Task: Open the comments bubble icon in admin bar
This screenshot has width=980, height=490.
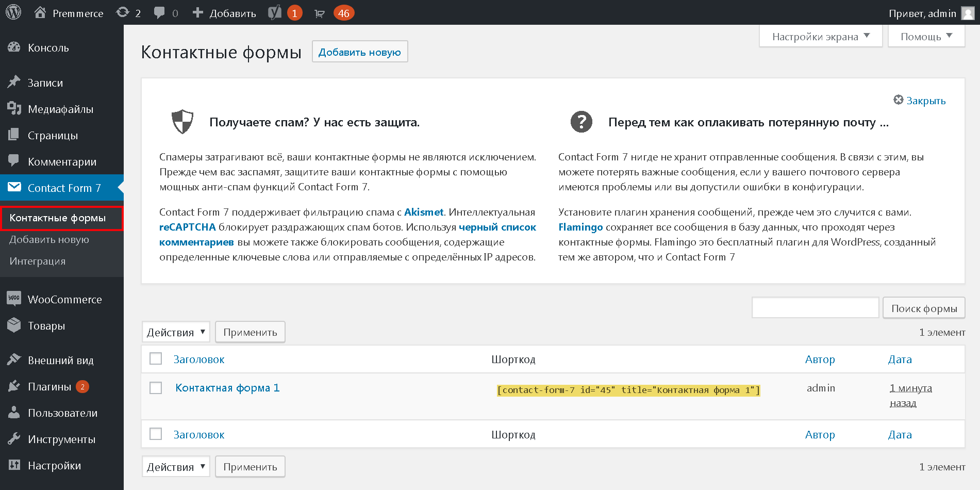Action: (159, 13)
